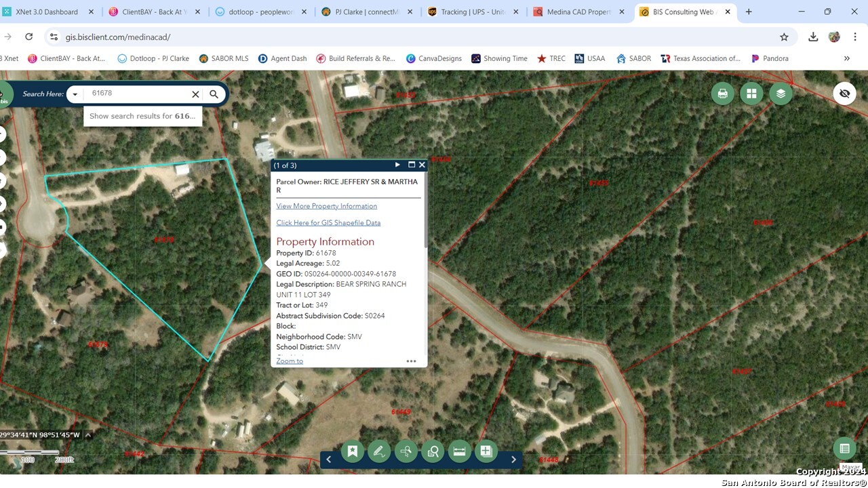Select 'Show search results for 616...' suggestion
The height and width of the screenshot is (488, 868).
pyautogui.click(x=142, y=116)
